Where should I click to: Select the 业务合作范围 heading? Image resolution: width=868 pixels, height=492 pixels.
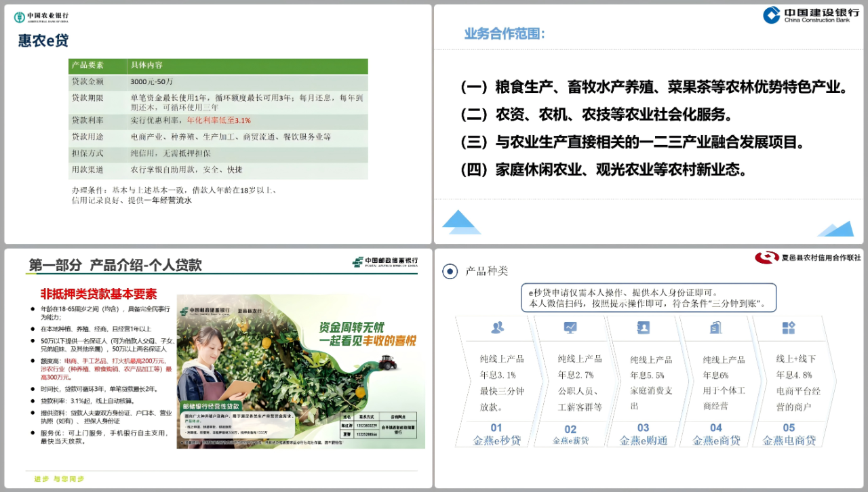tap(505, 34)
